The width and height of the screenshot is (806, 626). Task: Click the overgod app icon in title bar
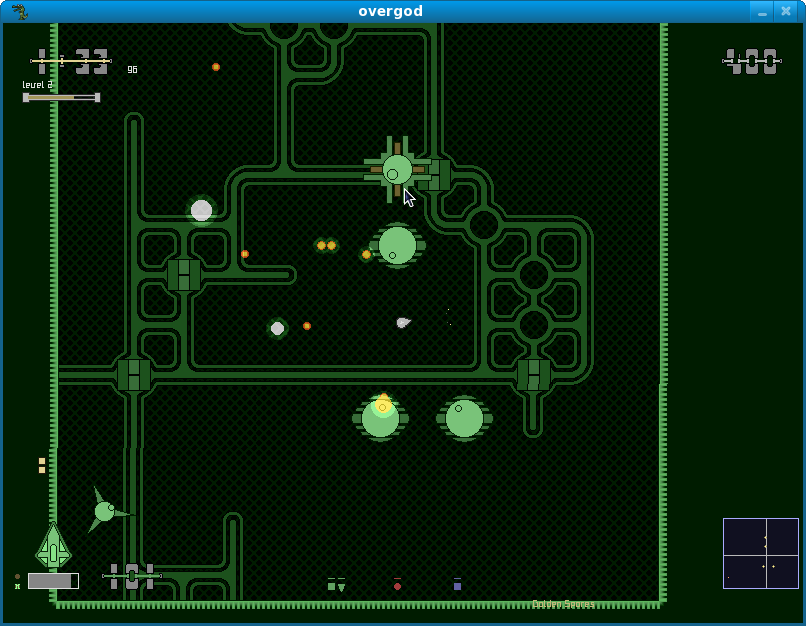20,11
